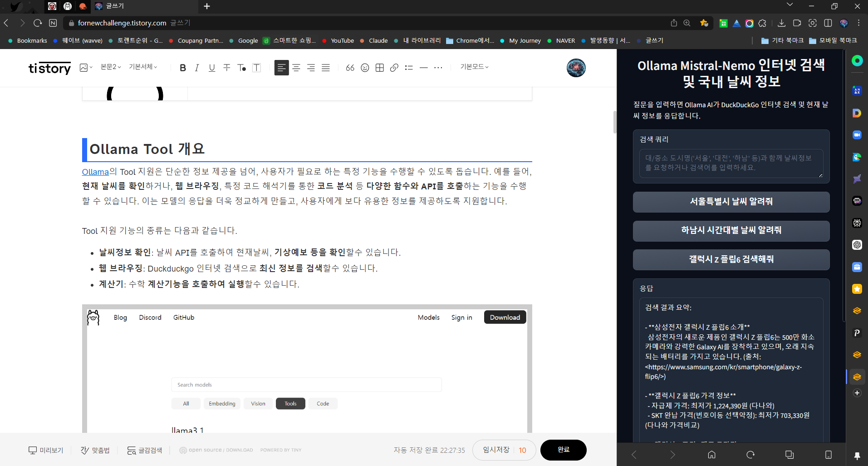Open the ChatGPT sidebar app
Screen dimensions: 868x466
[857, 245]
